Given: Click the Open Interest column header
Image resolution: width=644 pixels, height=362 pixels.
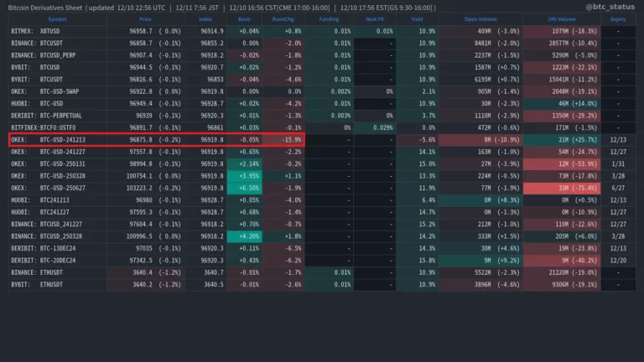Looking at the screenshot, I should (480, 19).
